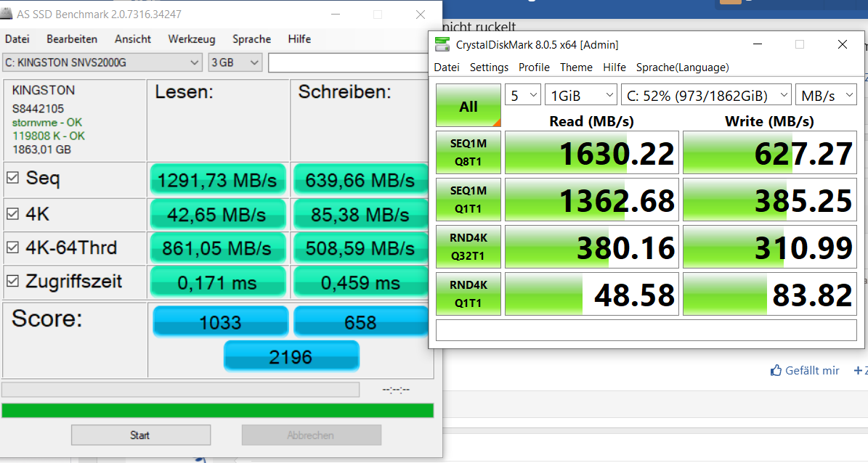
Task: Open Settings menu in CrystalDiskMark
Action: point(489,67)
